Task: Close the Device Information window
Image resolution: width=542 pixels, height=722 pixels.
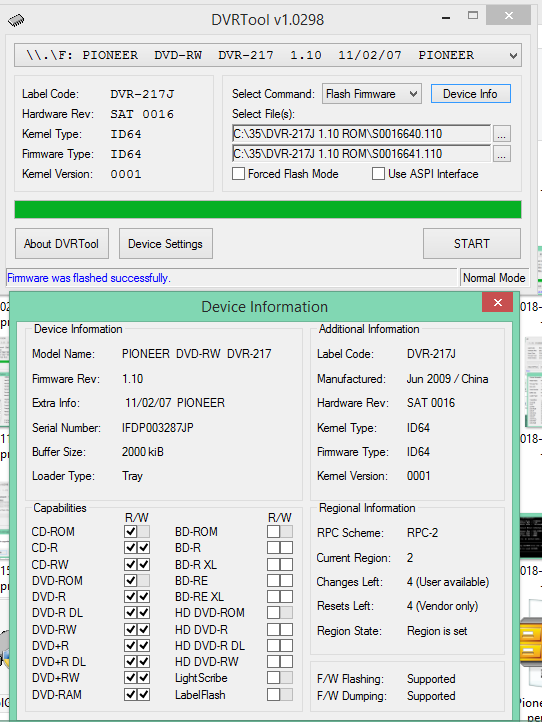Action: click(x=497, y=303)
